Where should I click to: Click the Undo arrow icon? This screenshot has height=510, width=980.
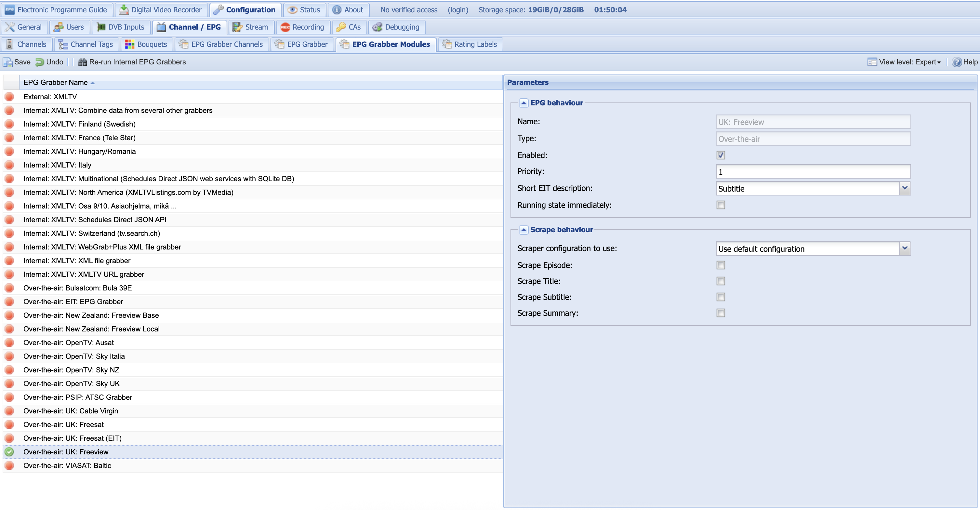[x=40, y=62]
